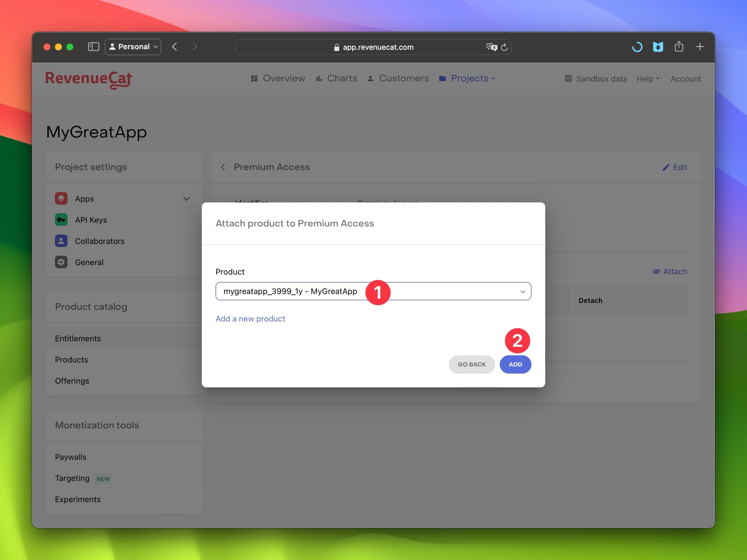Click the green API Keys icon
Viewport: 747px width, 560px height.
[61, 220]
